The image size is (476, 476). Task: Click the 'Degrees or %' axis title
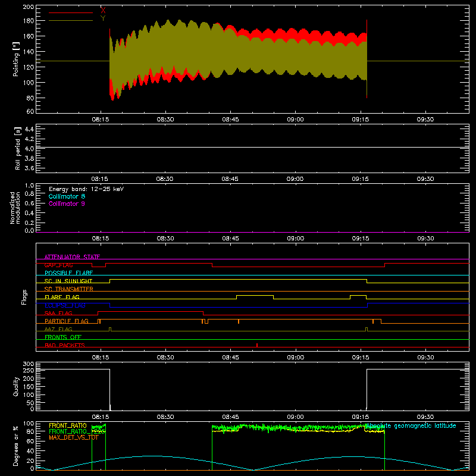coord(16,446)
